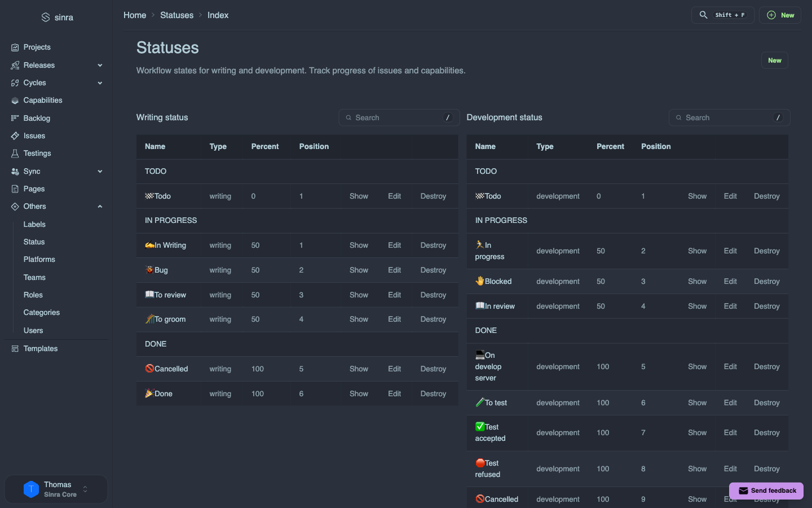The height and width of the screenshot is (508, 812).
Task: Go to the Home breadcrumb link
Action: point(135,15)
